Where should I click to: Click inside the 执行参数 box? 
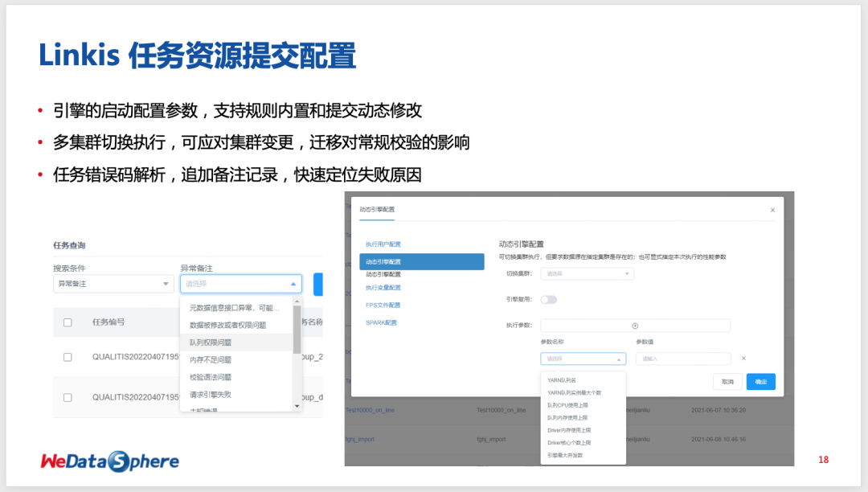click(635, 326)
